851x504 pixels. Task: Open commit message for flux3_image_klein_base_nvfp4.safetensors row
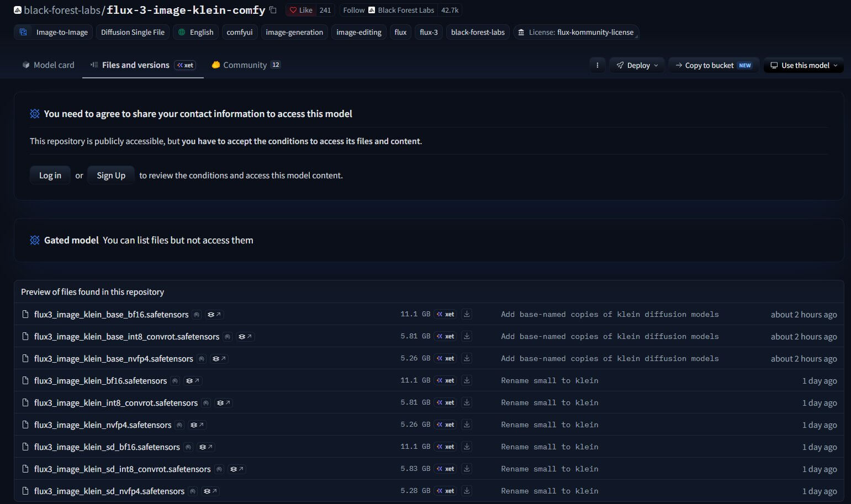tap(610, 358)
